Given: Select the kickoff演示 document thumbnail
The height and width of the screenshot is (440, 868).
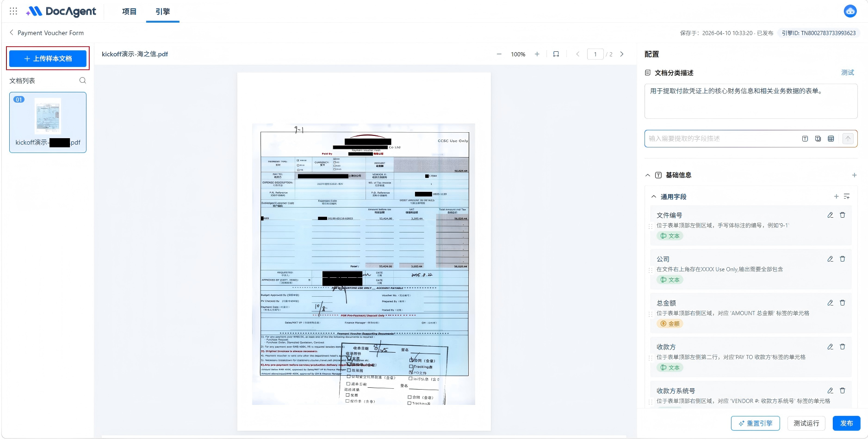Looking at the screenshot, I should point(48,122).
